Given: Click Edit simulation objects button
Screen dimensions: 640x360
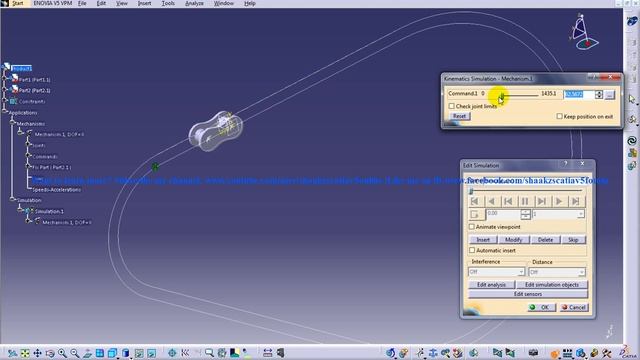Looking at the screenshot, I should pyautogui.click(x=551, y=284).
